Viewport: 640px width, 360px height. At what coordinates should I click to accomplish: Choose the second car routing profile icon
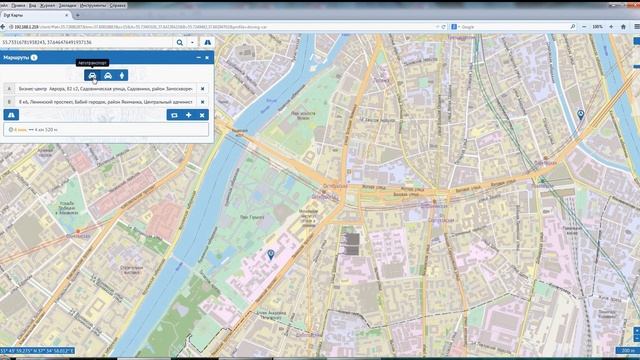[108, 76]
